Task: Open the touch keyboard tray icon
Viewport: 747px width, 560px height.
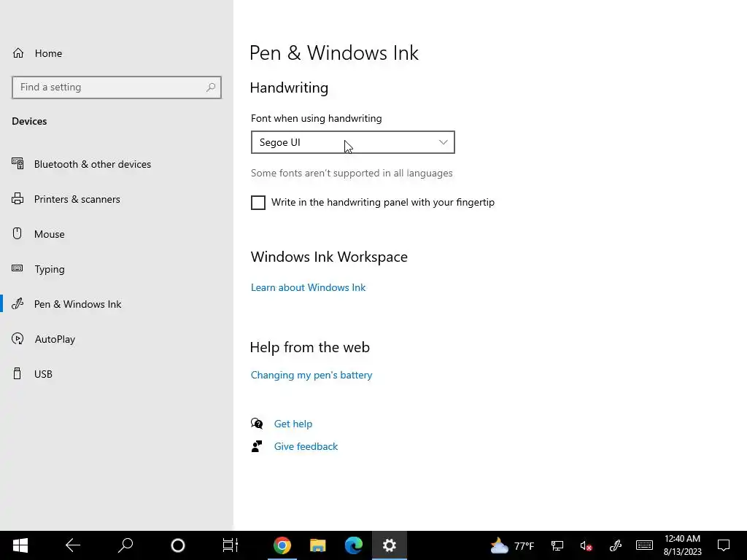Action: click(x=644, y=545)
